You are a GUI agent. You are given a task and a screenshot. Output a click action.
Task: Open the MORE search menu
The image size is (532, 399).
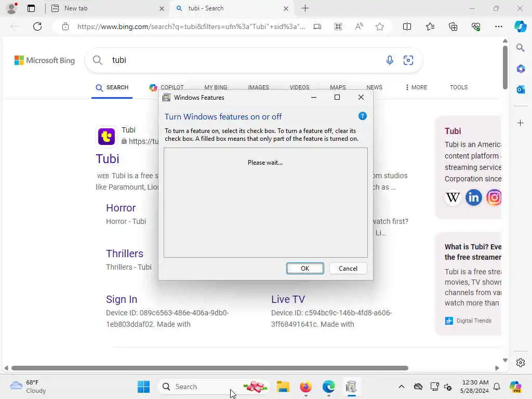point(416,87)
